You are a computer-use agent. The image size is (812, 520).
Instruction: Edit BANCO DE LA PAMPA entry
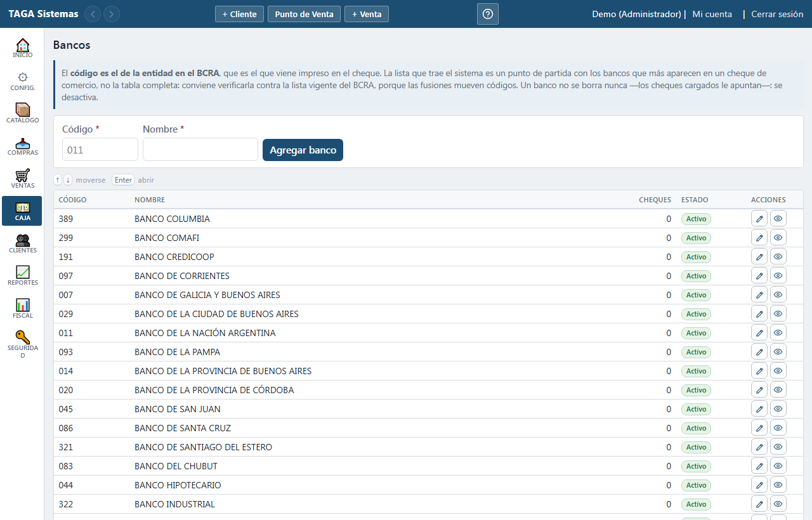[759, 352]
